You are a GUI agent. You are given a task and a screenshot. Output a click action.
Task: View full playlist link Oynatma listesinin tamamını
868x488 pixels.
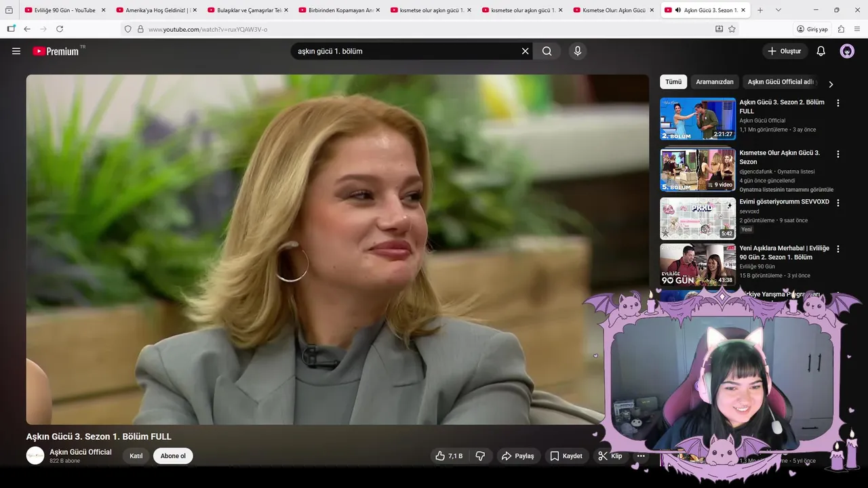click(787, 190)
